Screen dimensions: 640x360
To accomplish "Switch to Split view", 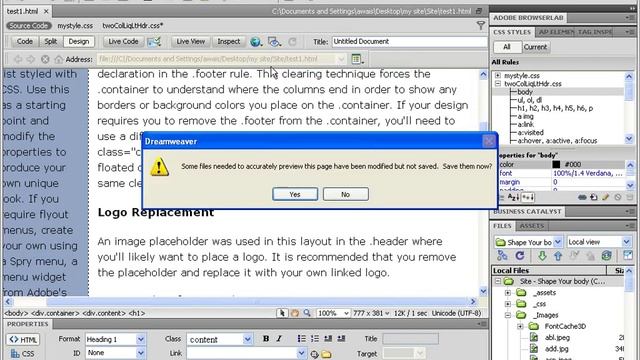I will 51,42.
